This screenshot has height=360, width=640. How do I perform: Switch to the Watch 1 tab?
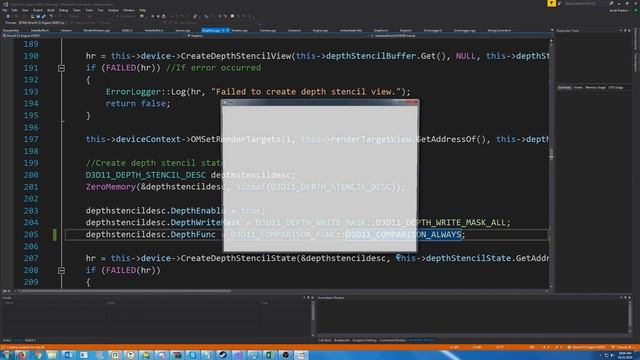pyautogui.click(x=30, y=340)
